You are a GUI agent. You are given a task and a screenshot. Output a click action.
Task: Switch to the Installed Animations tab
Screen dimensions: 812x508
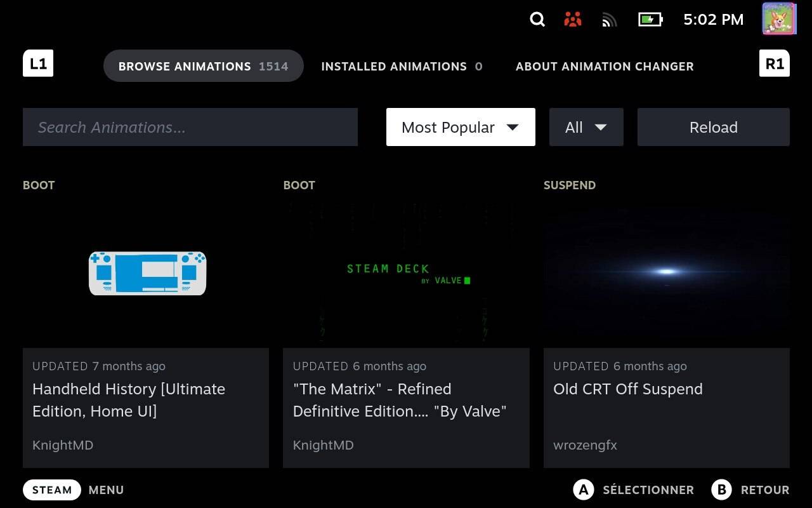click(402, 66)
